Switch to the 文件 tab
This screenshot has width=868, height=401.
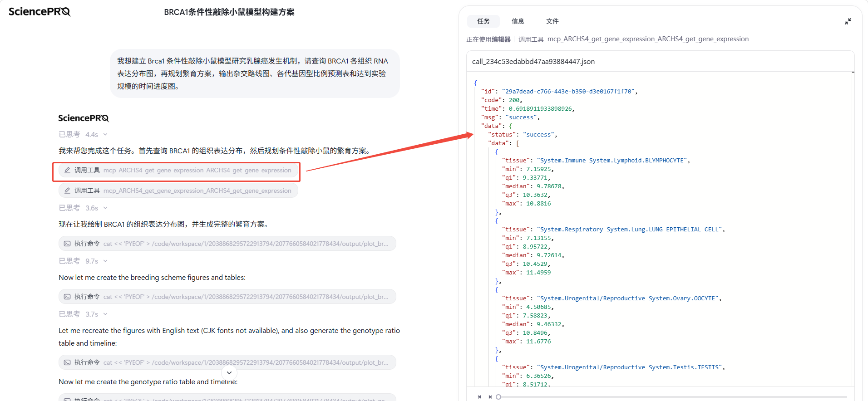coord(552,21)
